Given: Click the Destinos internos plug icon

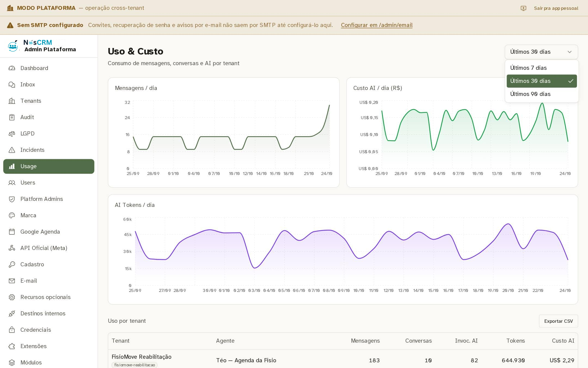Looking at the screenshot, I should click(12, 313).
